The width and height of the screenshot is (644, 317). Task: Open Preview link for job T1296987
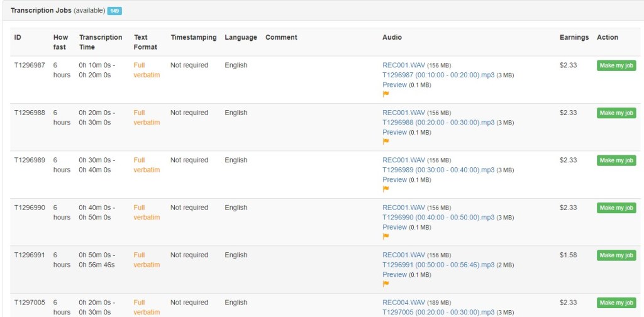click(395, 84)
